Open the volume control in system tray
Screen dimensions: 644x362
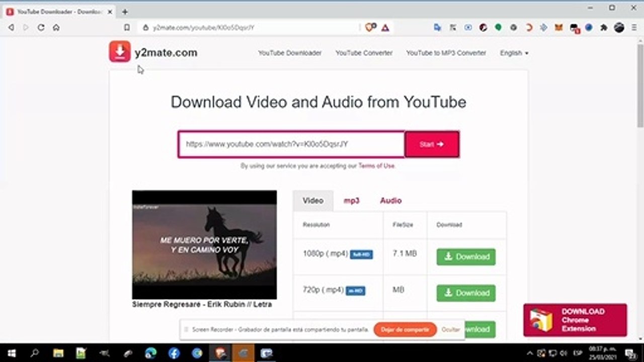pyautogui.click(x=563, y=353)
